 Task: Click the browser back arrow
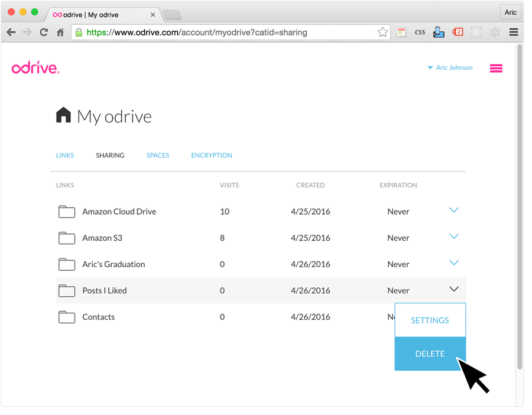[11, 33]
